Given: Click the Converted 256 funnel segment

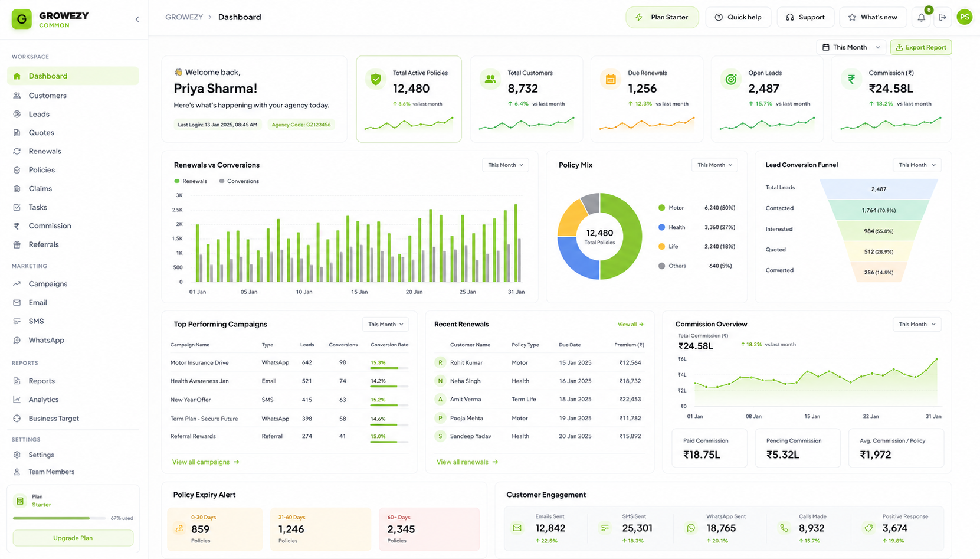Looking at the screenshot, I should [x=879, y=272].
